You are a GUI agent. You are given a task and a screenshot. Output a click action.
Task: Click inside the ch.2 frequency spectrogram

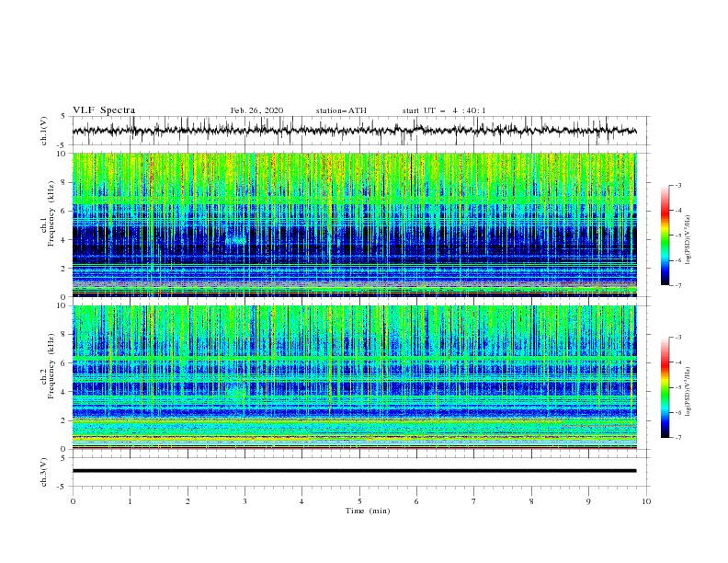coord(354,377)
